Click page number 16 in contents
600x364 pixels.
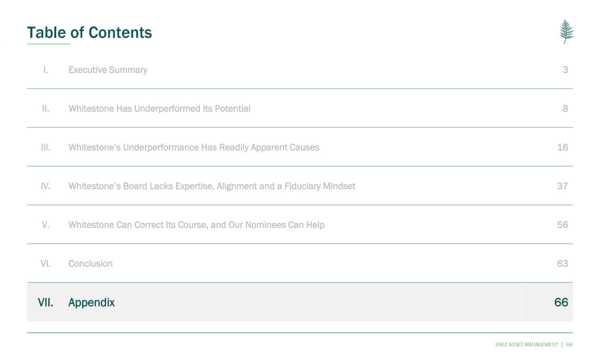[562, 148]
